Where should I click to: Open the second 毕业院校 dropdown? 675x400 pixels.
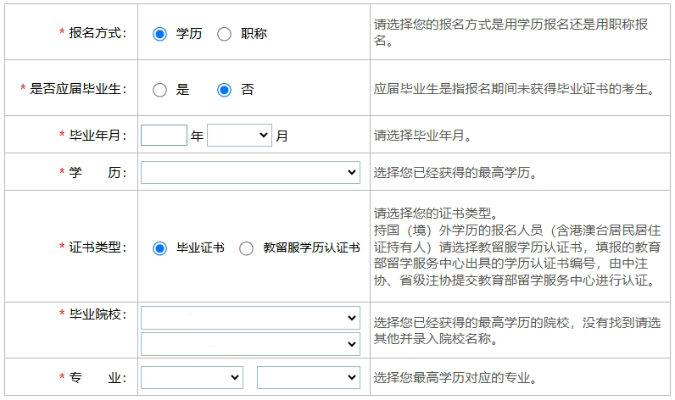pos(250,343)
